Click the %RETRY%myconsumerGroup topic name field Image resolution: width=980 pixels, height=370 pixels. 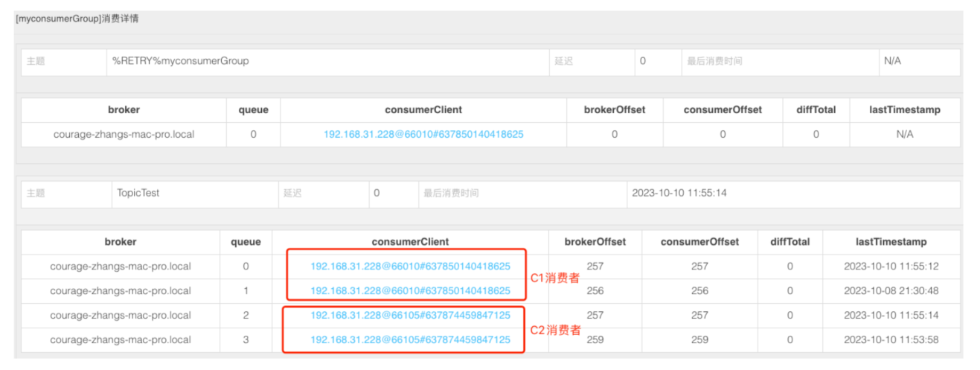181,61
